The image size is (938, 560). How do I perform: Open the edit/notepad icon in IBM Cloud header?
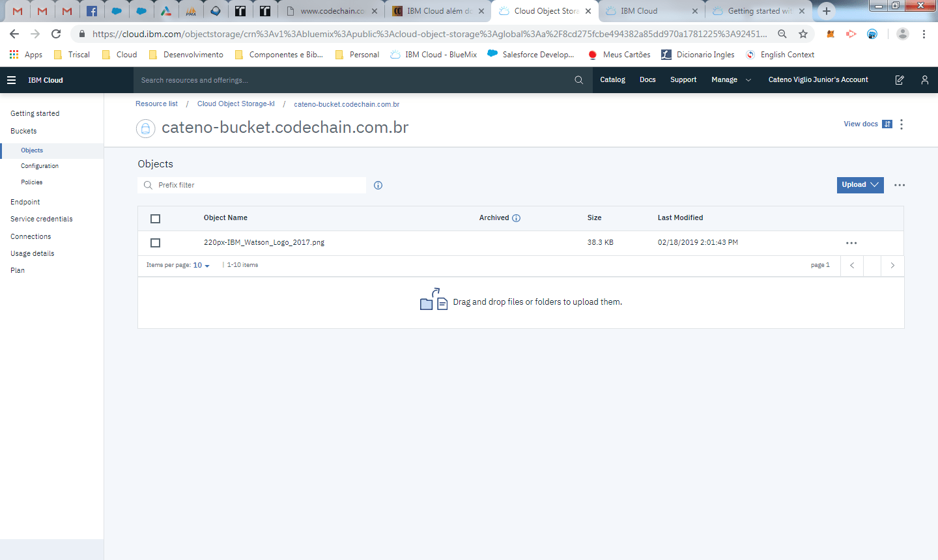(900, 80)
